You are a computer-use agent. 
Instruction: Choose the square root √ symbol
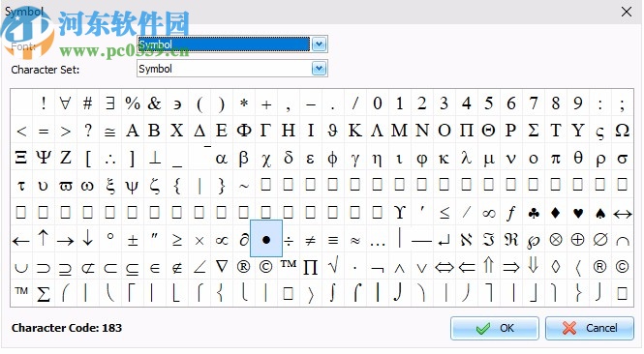333,265
